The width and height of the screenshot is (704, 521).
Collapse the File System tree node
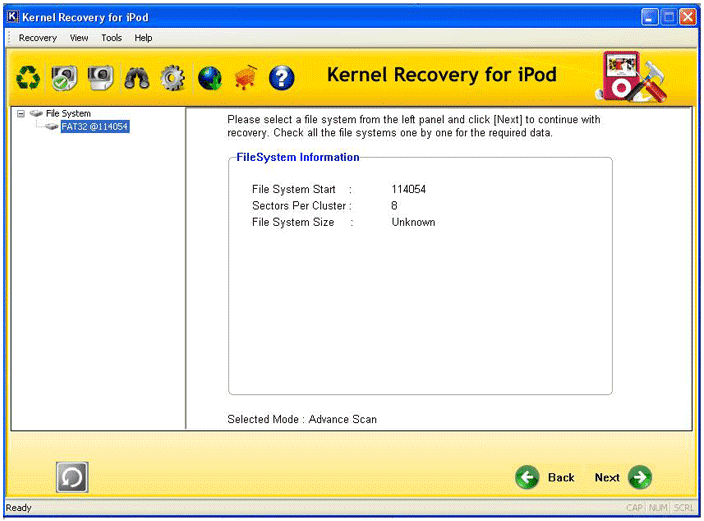pos(21,113)
